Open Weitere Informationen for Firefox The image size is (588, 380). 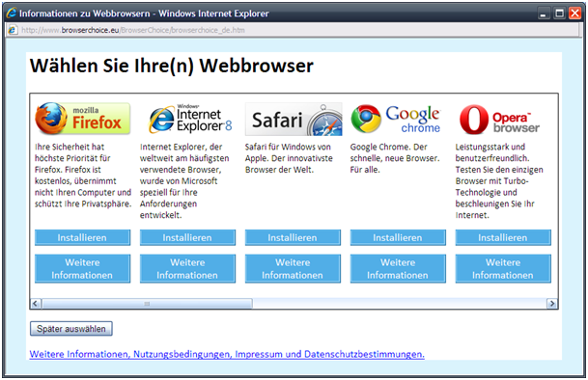point(82,269)
